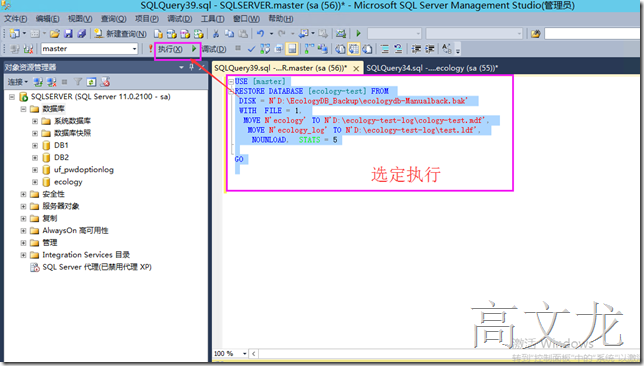Toggle the IntelliSense enabled icon
Screen dimensions: 644x366
pos(292,49)
